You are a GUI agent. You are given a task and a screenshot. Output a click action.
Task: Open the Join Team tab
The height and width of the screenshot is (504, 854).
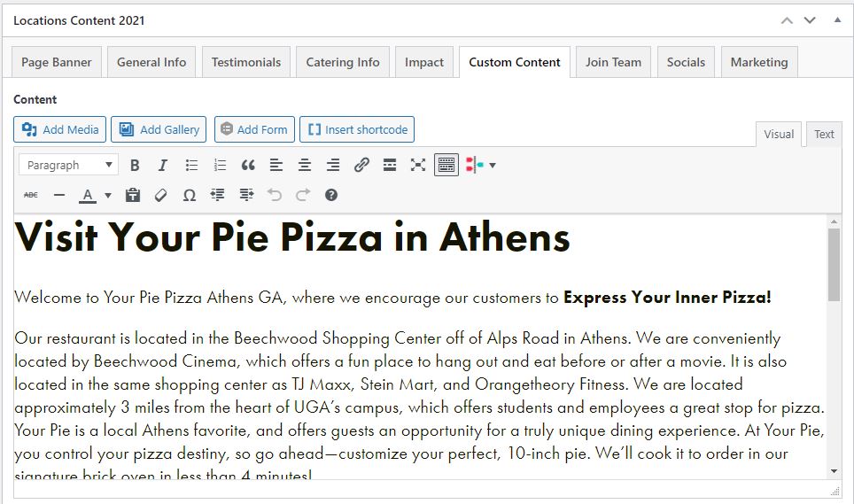613,62
